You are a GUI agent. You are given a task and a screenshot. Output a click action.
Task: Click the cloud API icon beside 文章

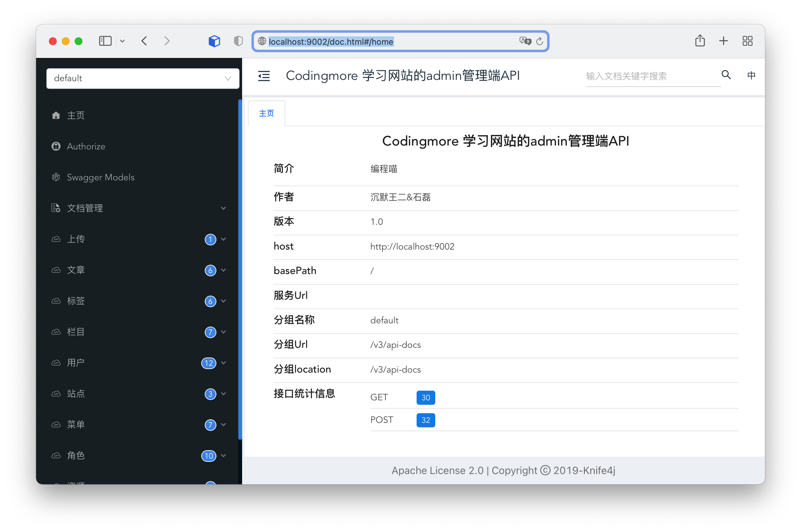click(x=56, y=270)
